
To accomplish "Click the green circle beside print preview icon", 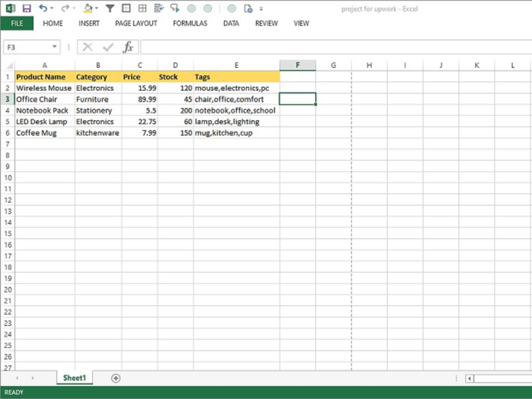I will [232, 9].
